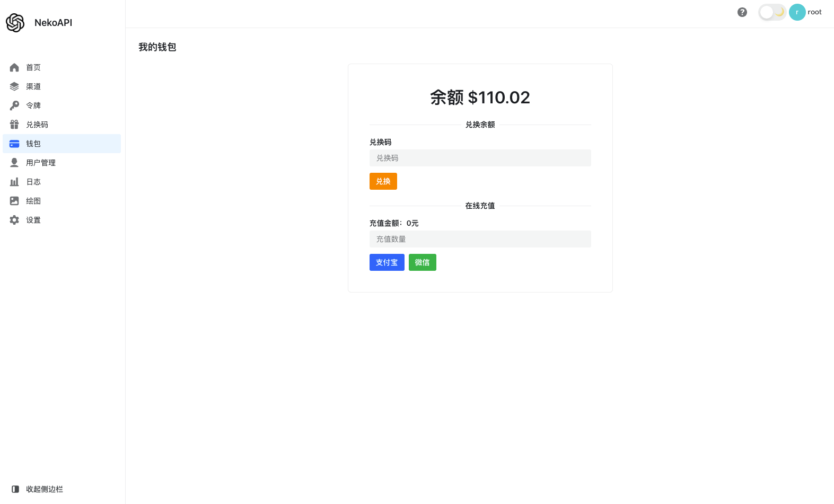
Task: Open the 用户管理 user management icon
Action: [x=14, y=162]
